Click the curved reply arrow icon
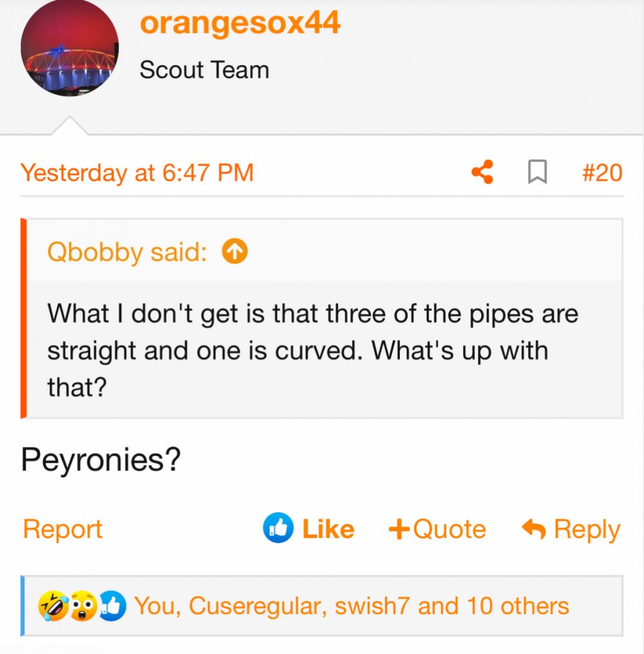This screenshot has width=644, height=654. (534, 530)
